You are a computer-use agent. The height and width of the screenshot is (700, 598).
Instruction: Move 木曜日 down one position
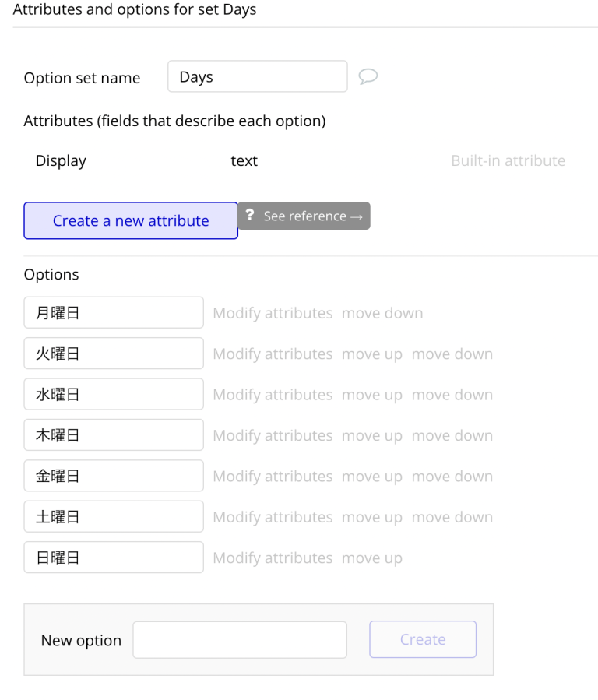(452, 435)
